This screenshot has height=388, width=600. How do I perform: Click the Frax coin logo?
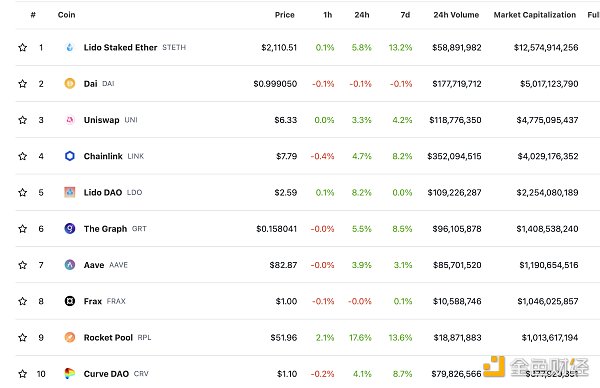(70, 301)
